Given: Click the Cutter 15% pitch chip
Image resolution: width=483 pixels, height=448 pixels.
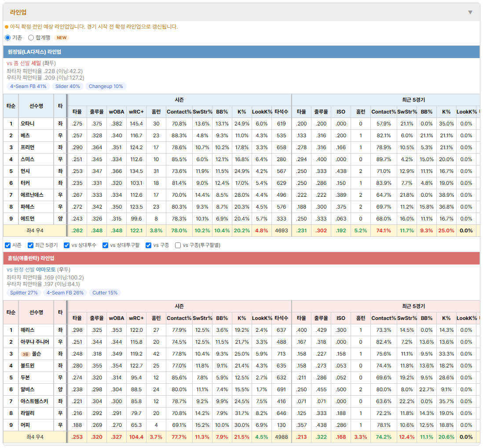Looking at the screenshot, I should (x=105, y=293).
